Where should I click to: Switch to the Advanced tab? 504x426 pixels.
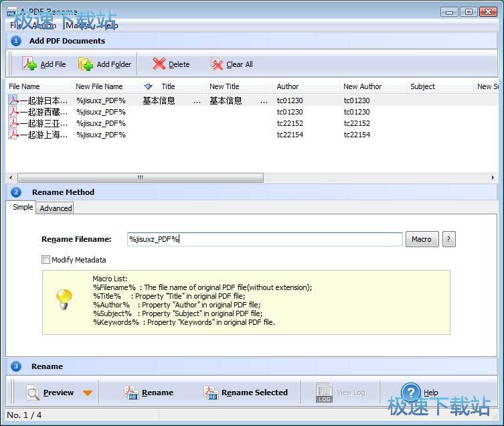(56, 208)
